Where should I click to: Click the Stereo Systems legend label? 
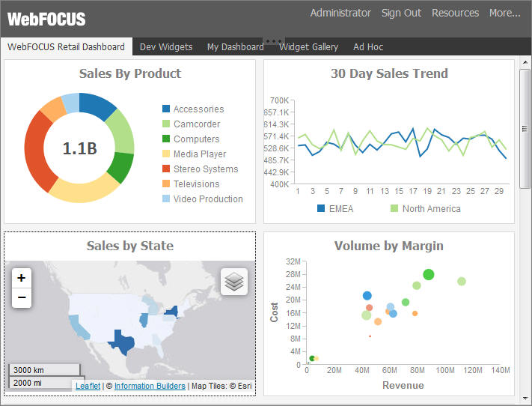[206, 169]
